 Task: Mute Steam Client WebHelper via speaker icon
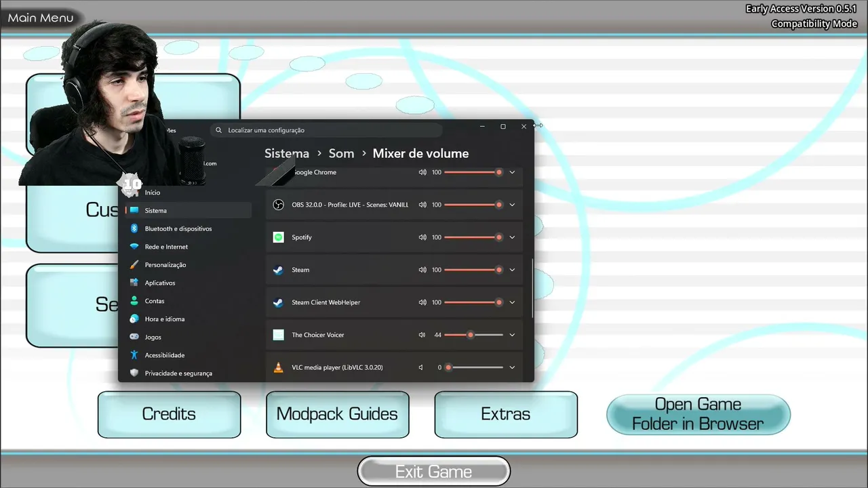pos(422,302)
